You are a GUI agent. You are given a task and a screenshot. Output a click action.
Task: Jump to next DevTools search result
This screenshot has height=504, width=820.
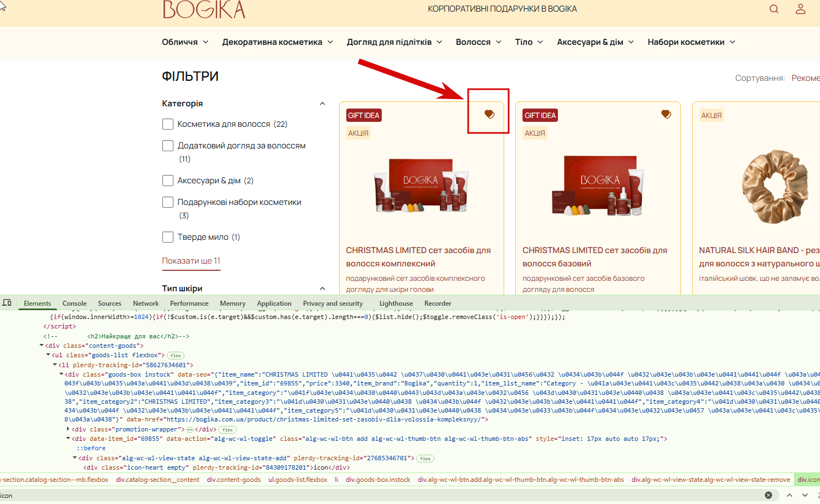805,495
